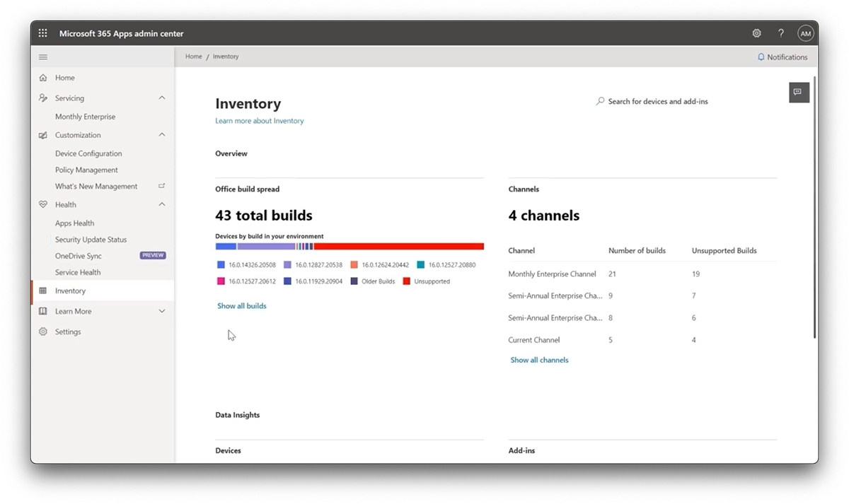
Task: Open Security Update Status
Action: tap(91, 240)
